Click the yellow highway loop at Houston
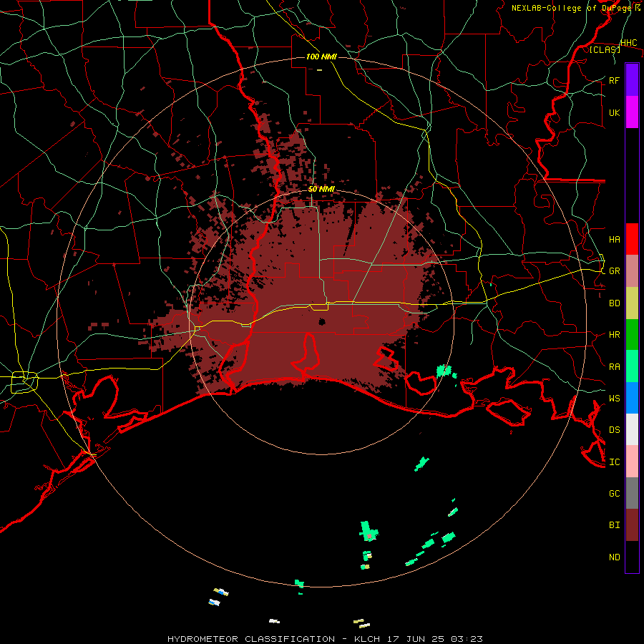The width and height of the screenshot is (644, 644). [x=24, y=381]
